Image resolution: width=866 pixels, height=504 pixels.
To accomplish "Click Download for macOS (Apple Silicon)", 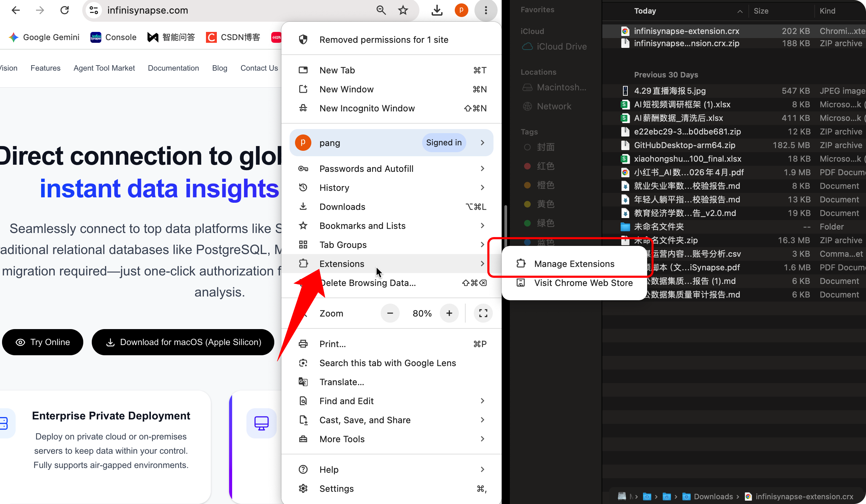I will [x=183, y=342].
